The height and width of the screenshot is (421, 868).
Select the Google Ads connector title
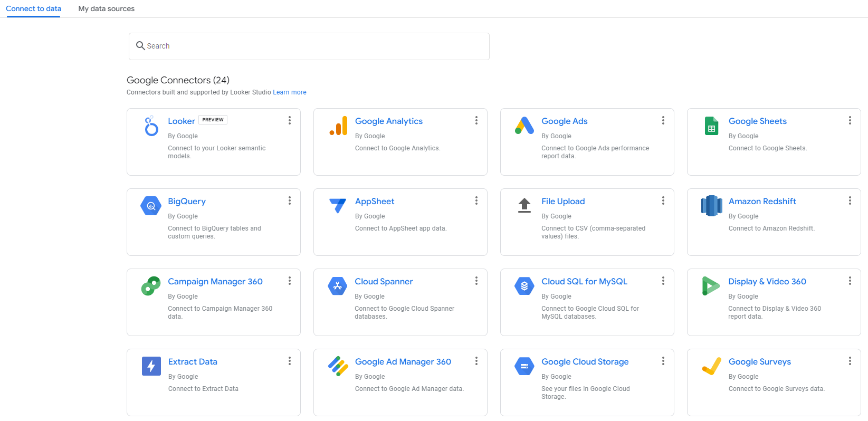[565, 121]
